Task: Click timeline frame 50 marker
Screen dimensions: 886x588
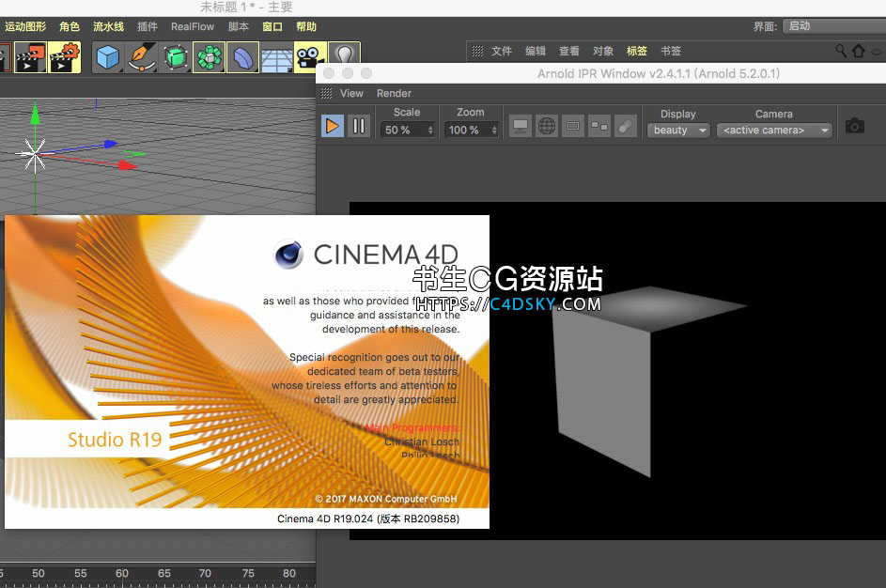Action: [x=39, y=573]
